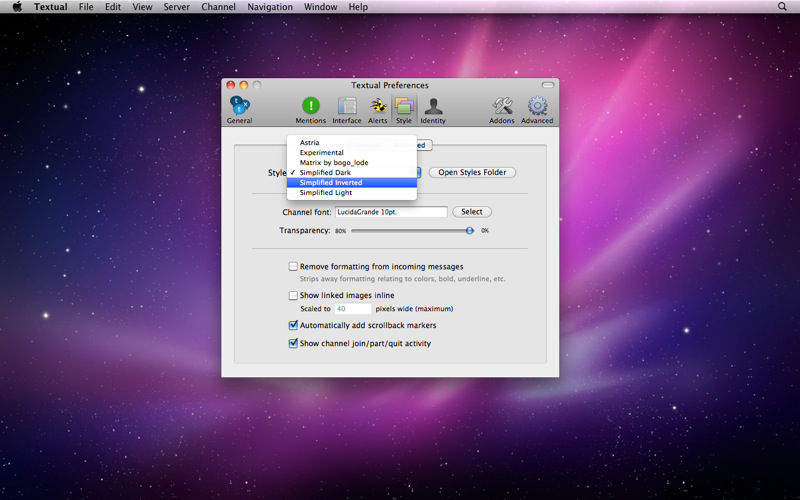This screenshot has height=500, width=800.
Task: Disable Automatically add scrollback markers
Action: point(293,325)
